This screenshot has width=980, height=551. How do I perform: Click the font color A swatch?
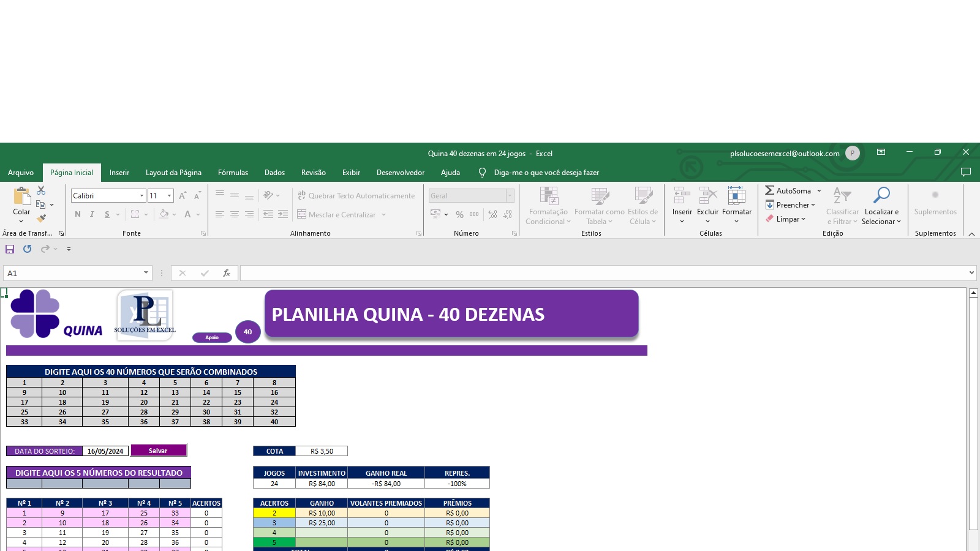tap(187, 214)
